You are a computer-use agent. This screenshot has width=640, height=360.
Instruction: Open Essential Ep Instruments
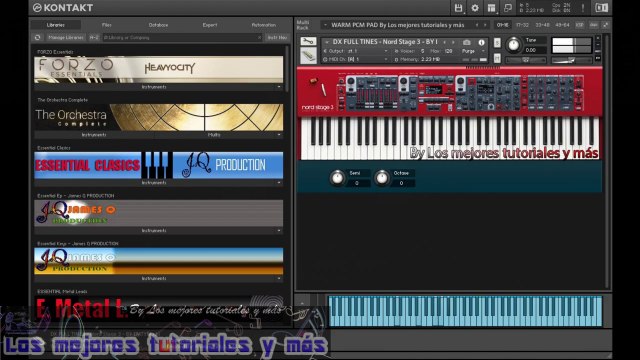[154, 231]
